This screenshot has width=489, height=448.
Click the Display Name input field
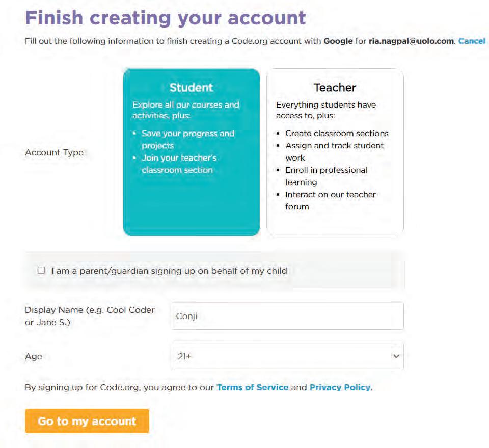[287, 316]
